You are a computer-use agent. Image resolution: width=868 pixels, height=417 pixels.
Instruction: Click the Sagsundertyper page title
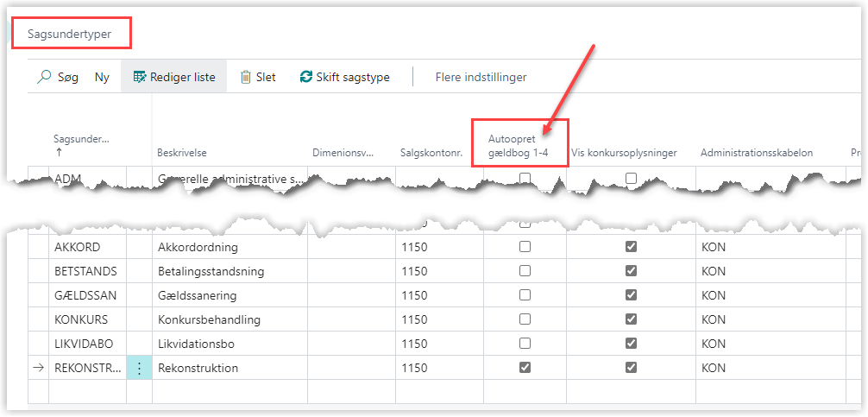pos(69,33)
